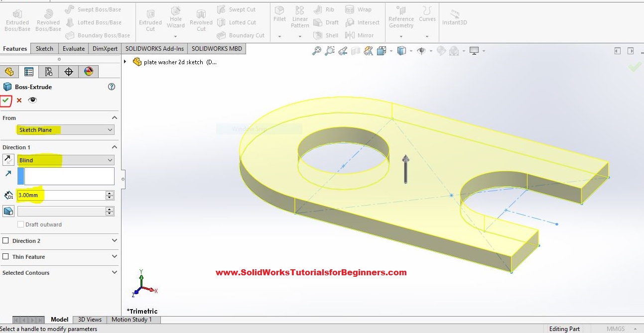
Task: Click the 3.00mm depth input field
Action: 61,195
